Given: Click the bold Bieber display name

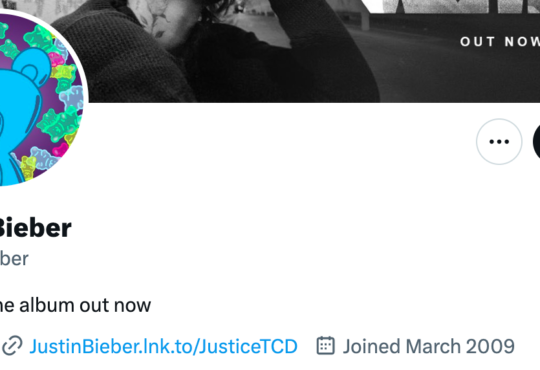Looking at the screenshot, I should point(34,228).
